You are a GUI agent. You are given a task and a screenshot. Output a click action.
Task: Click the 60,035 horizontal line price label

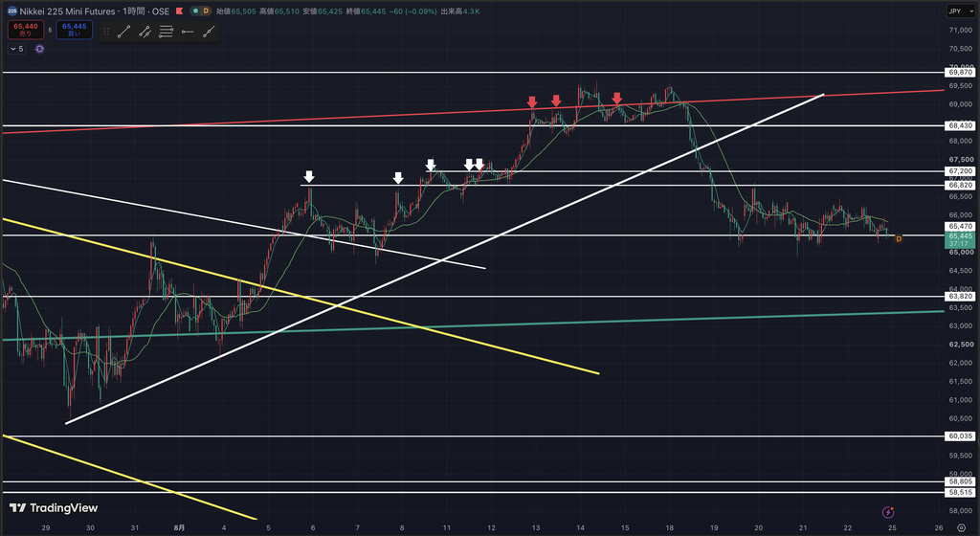click(x=960, y=436)
